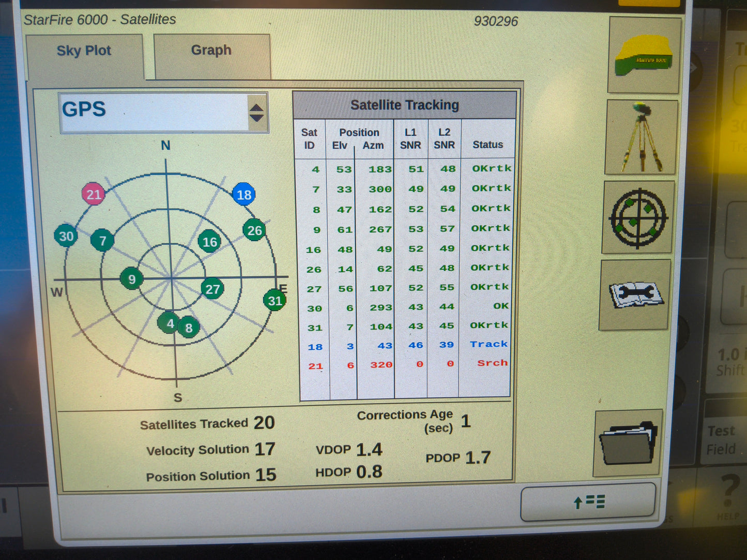747x560 pixels.
Task: Tap satellite 9 marker near plot center
Action: pos(131,279)
